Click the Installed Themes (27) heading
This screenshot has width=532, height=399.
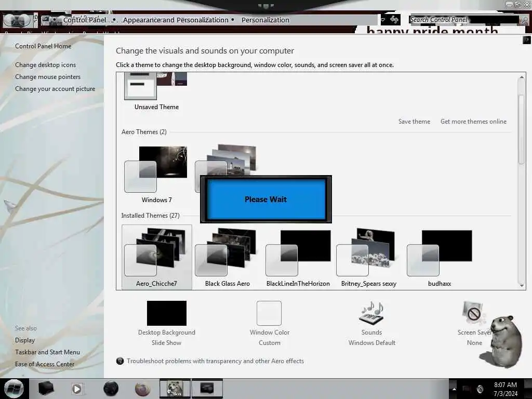[x=150, y=216]
